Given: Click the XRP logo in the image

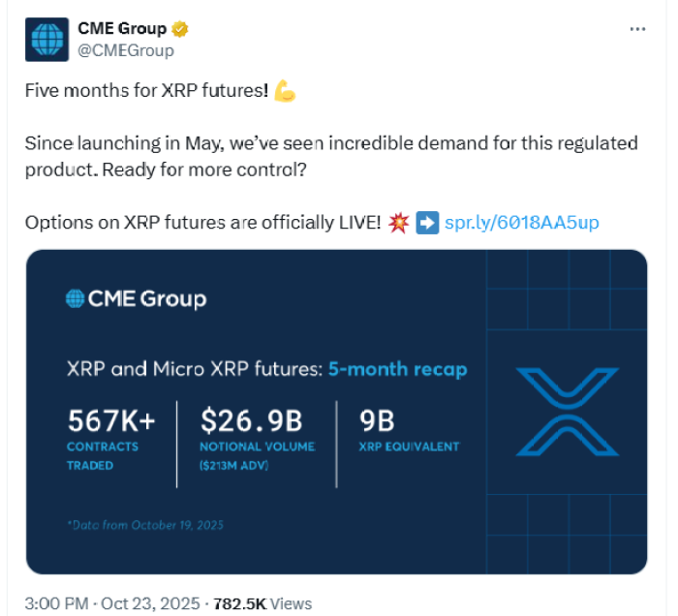Looking at the screenshot, I should coord(567,414).
